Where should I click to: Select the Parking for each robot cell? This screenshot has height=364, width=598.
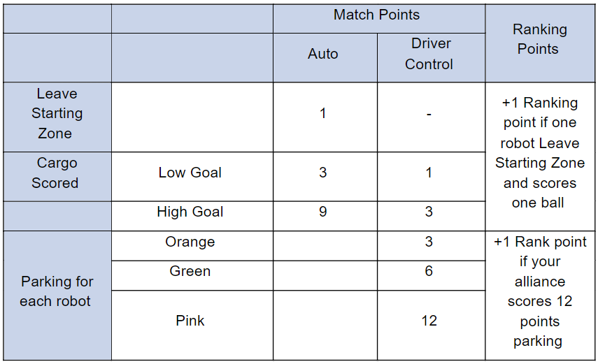pos(57,291)
